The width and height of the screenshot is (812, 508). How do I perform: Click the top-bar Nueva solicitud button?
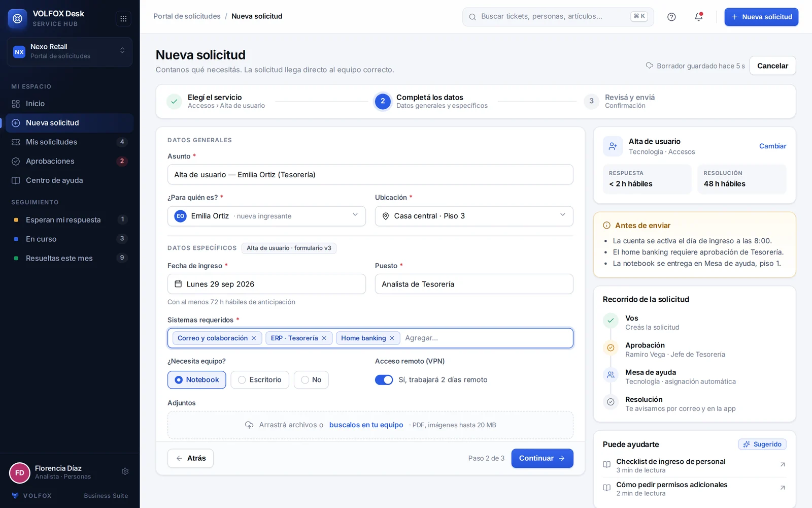click(x=761, y=17)
